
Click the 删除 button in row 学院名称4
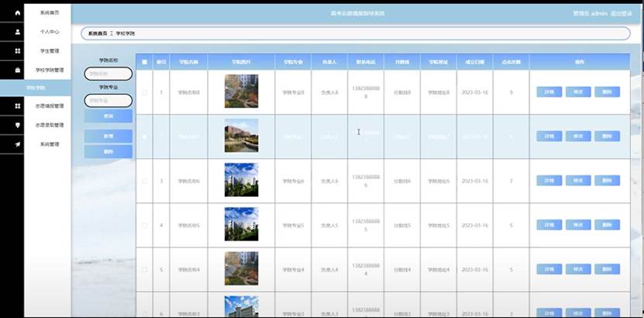(607, 269)
